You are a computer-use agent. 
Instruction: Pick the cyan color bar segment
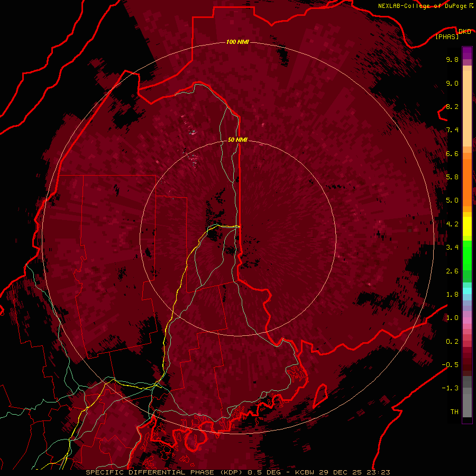click(467, 291)
